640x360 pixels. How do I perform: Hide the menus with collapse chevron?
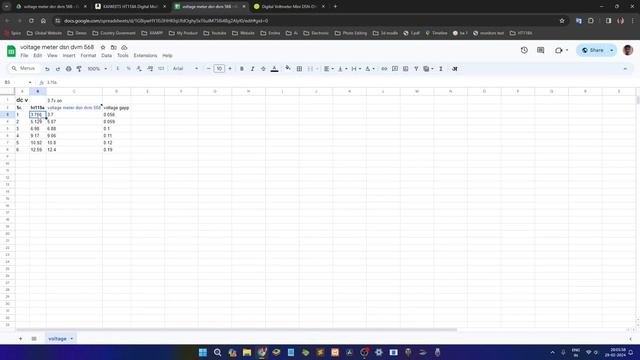[x=625, y=69]
